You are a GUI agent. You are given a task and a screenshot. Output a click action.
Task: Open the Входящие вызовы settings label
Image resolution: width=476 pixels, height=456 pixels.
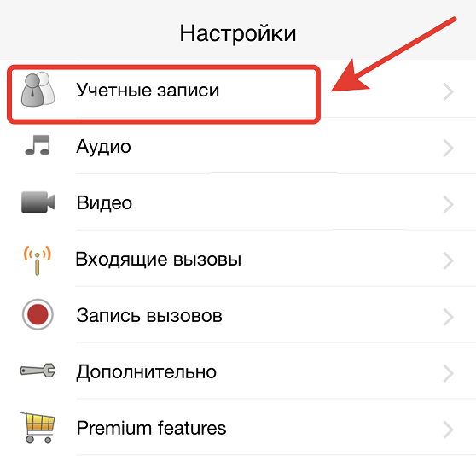[159, 260]
